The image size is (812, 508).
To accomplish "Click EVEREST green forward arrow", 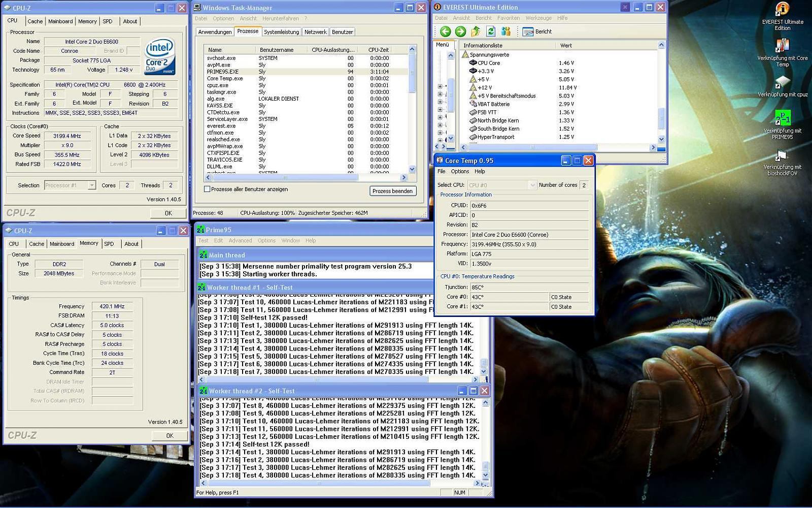I will point(460,31).
